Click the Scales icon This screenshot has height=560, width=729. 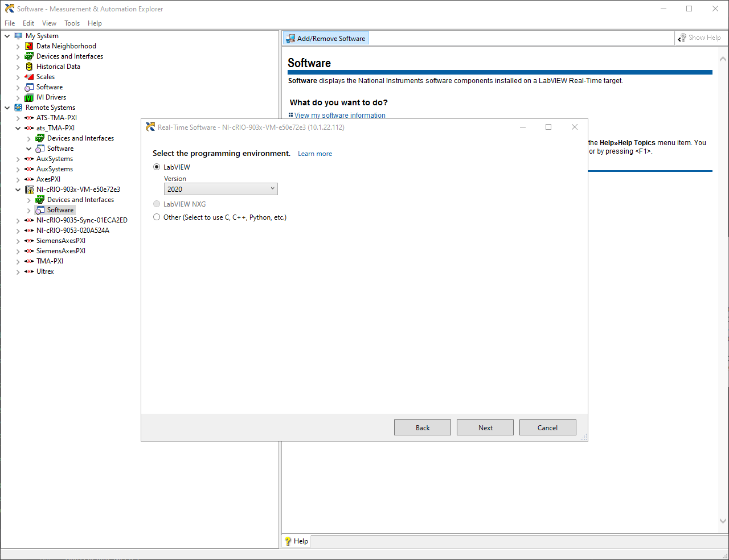click(x=29, y=77)
